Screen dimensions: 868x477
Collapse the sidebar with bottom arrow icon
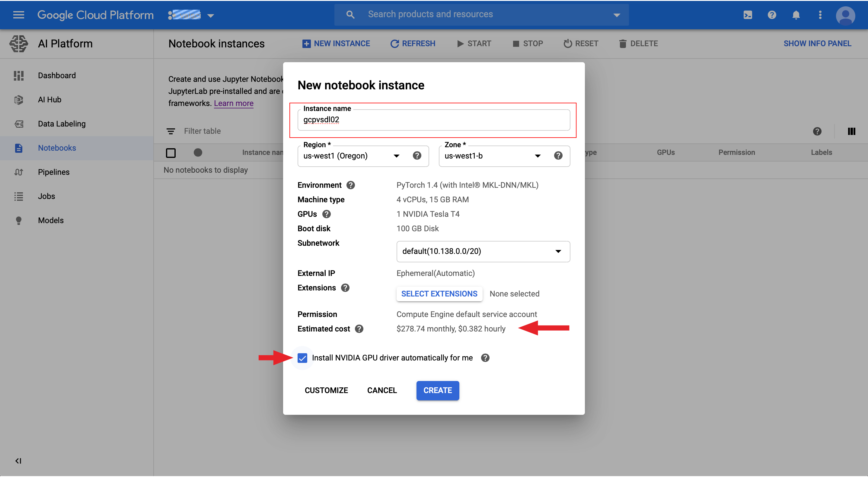click(x=18, y=461)
